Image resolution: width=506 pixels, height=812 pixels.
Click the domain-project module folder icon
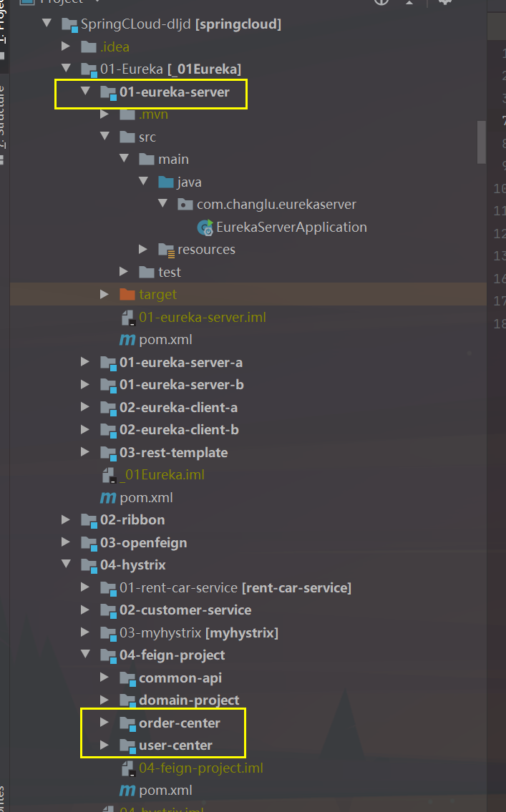point(127,701)
